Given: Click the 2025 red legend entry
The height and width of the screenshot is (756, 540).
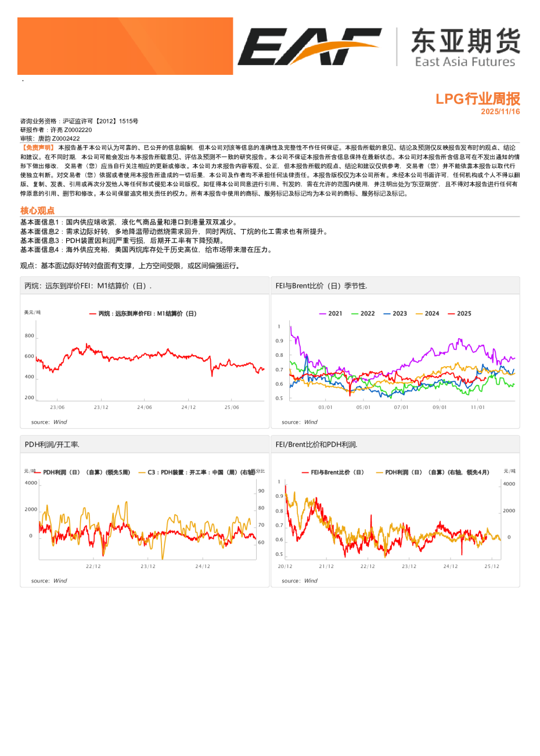Looking at the screenshot, I should pos(459,313).
